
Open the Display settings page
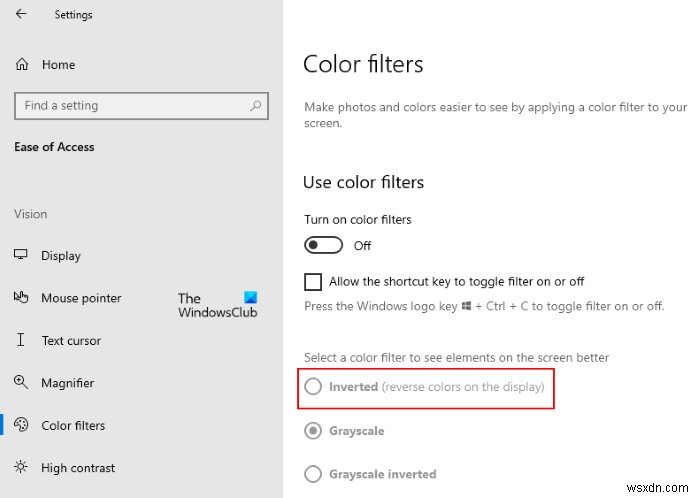coord(61,256)
